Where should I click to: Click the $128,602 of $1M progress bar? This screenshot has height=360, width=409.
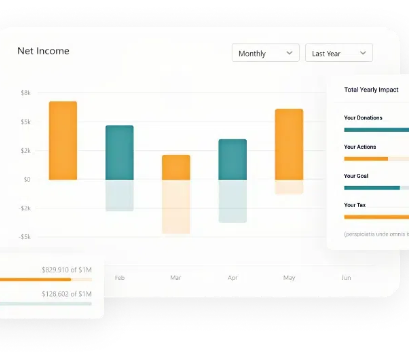46,304
